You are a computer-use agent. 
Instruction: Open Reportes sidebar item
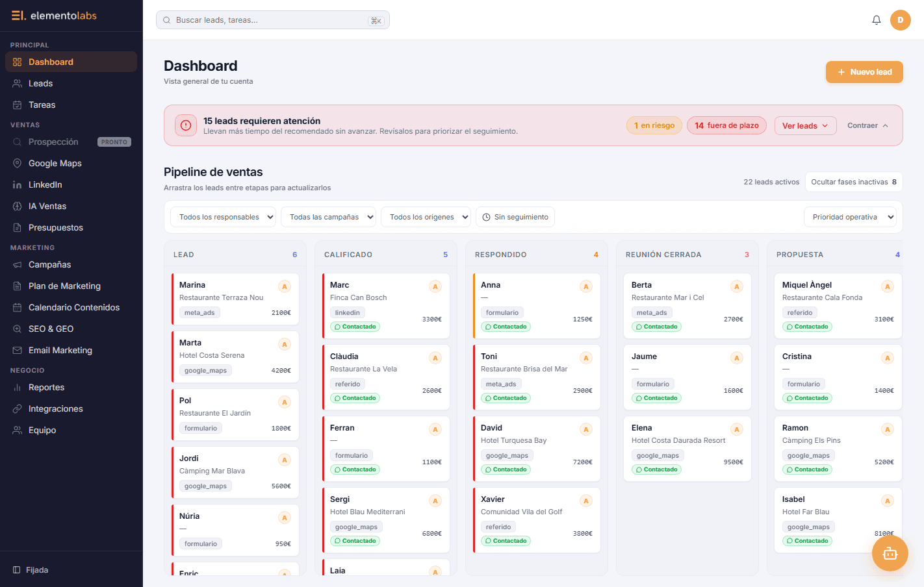tap(71, 388)
